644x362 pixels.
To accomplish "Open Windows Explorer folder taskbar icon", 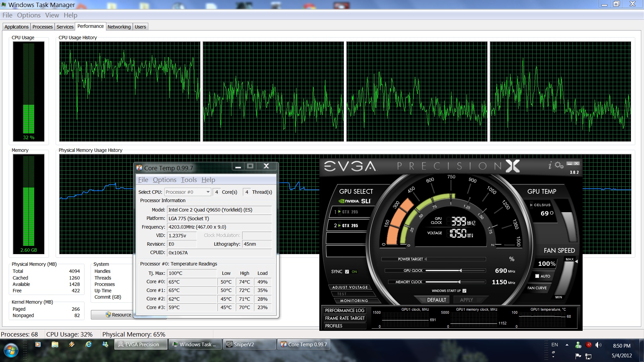I will coord(55,344).
